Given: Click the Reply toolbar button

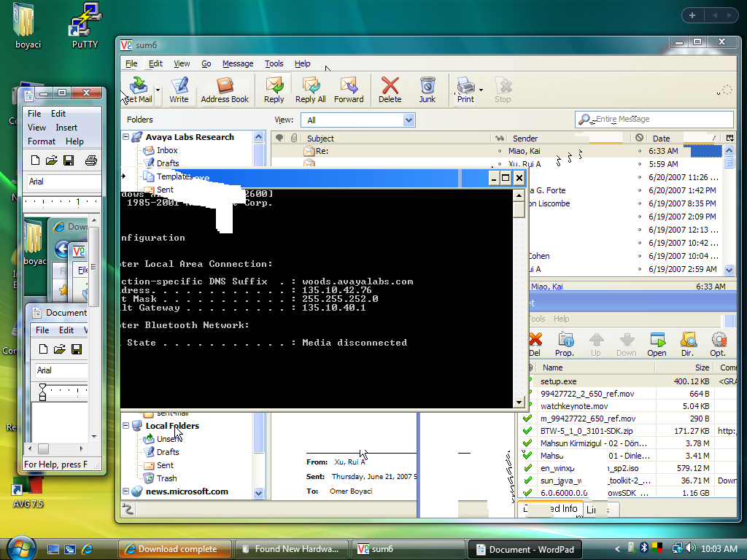Looking at the screenshot, I should click(274, 90).
